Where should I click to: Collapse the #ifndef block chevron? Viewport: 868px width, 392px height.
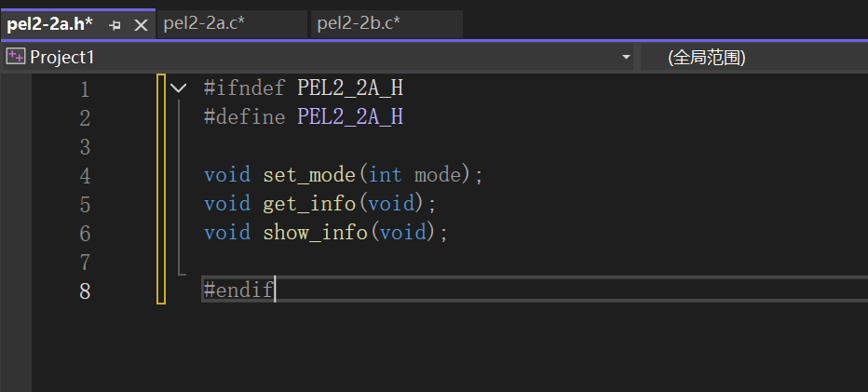click(x=179, y=88)
